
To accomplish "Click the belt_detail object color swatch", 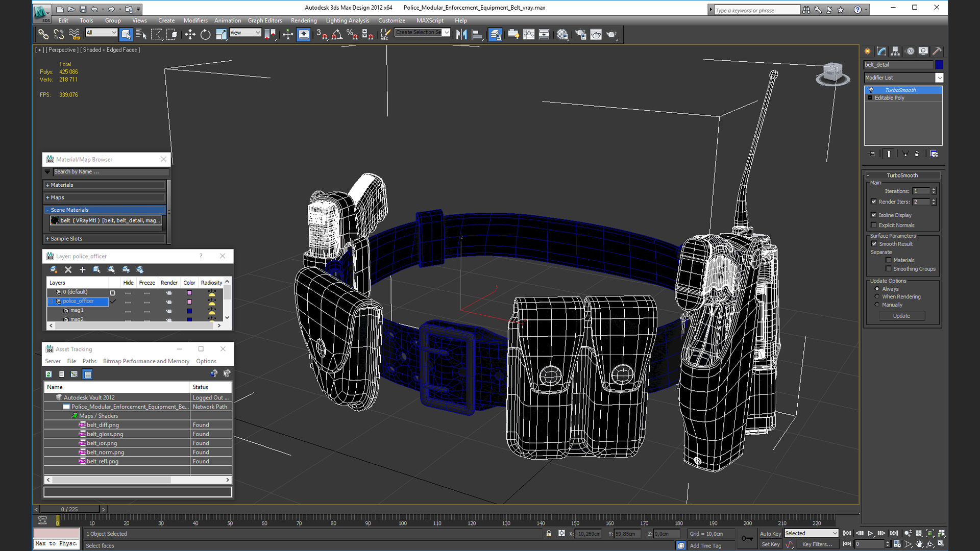I will (x=939, y=64).
